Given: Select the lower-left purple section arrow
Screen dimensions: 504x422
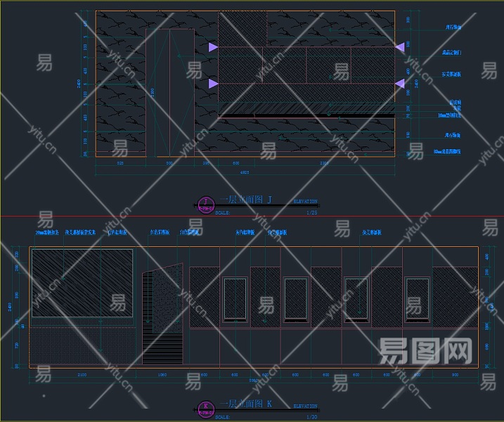Looking at the screenshot, I should 213,84.
